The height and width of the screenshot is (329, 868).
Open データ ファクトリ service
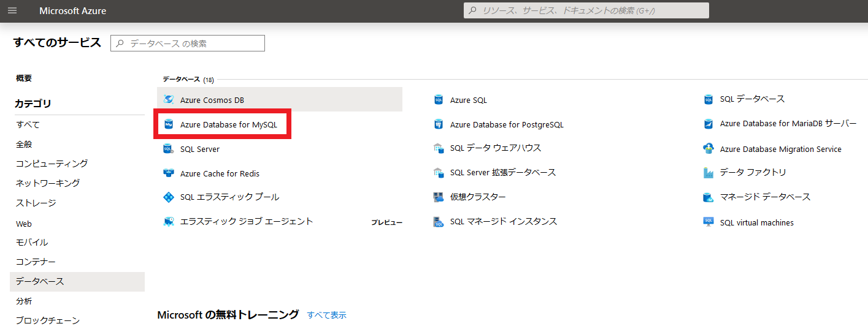point(753,173)
